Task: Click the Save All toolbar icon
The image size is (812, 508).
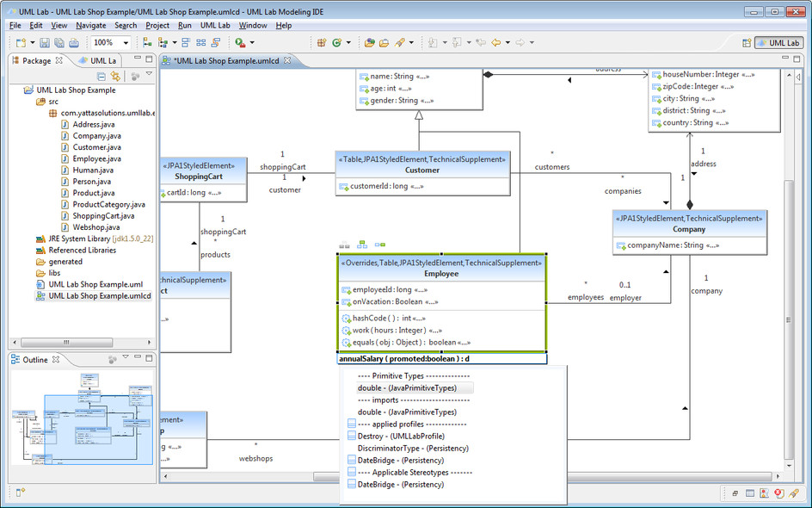Action: point(59,42)
